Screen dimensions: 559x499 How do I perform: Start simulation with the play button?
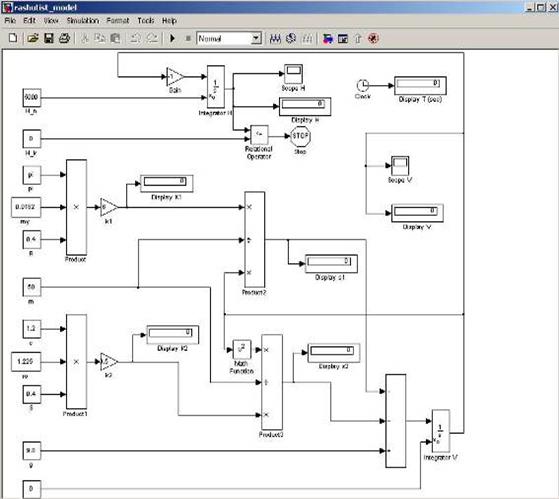coord(173,38)
